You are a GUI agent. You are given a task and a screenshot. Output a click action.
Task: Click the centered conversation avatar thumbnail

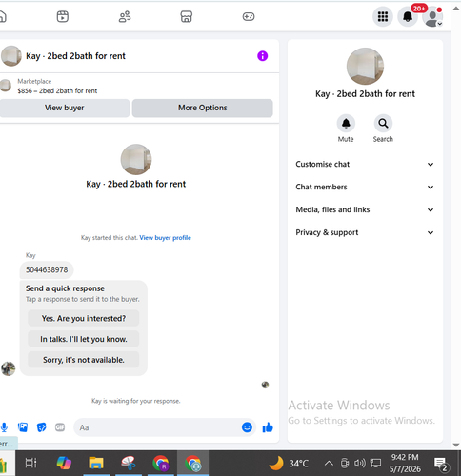click(x=136, y=159)
